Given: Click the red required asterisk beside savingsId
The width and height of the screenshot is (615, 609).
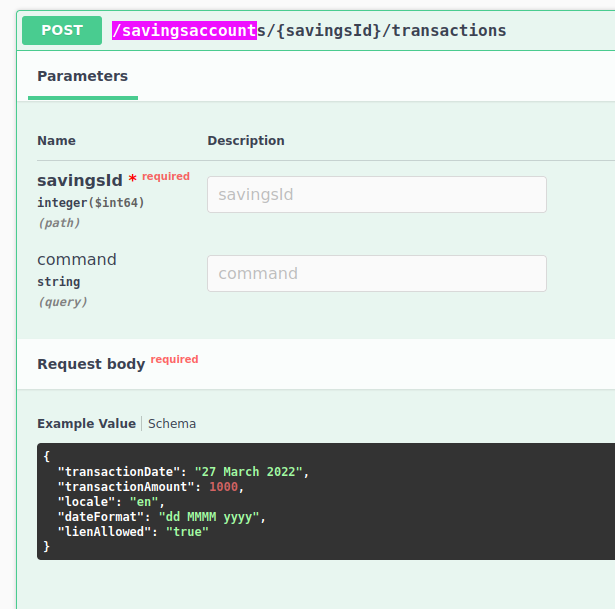Looking at the screenshot, I should tap(133, 178).
